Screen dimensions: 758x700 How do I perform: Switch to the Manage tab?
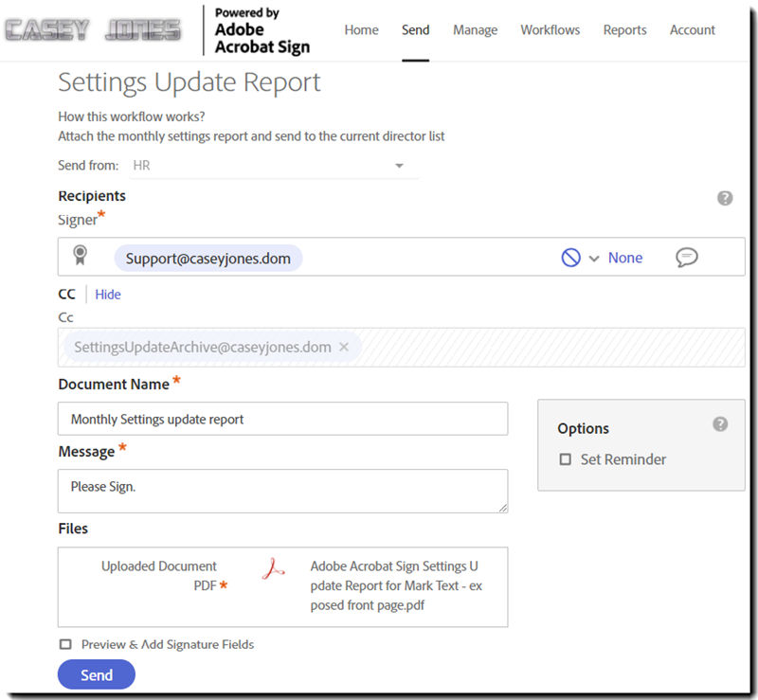point(475,30)
